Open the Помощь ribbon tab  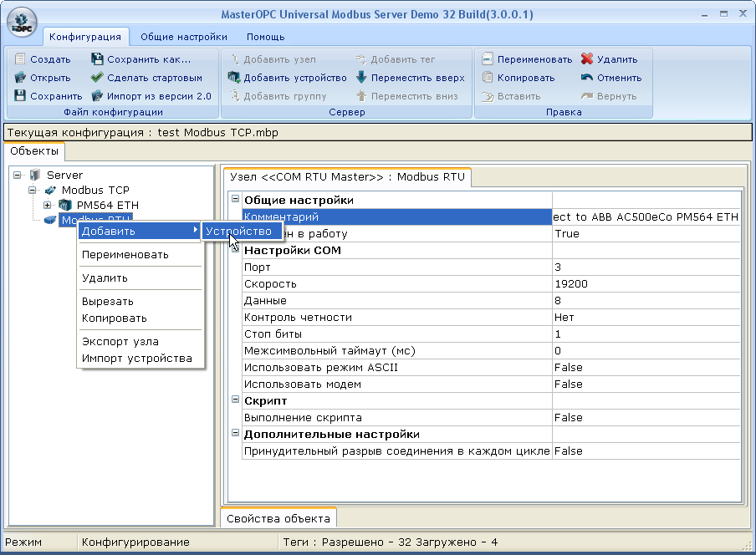tap(265, 37)
